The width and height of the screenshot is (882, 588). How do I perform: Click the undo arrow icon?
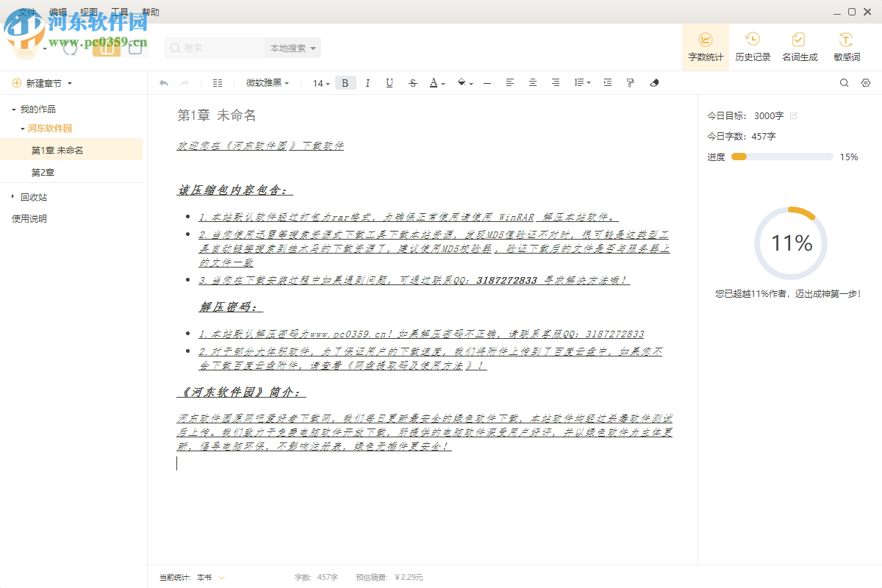click(x=164, y=82)
